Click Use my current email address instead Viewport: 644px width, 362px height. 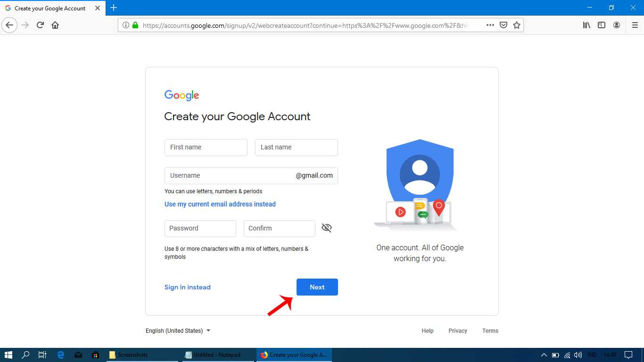click(x=220, y=204)
